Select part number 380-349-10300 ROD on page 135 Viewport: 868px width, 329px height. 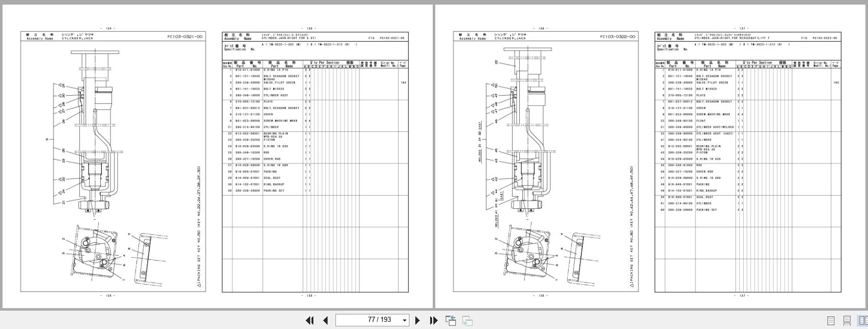pos(247,153)
